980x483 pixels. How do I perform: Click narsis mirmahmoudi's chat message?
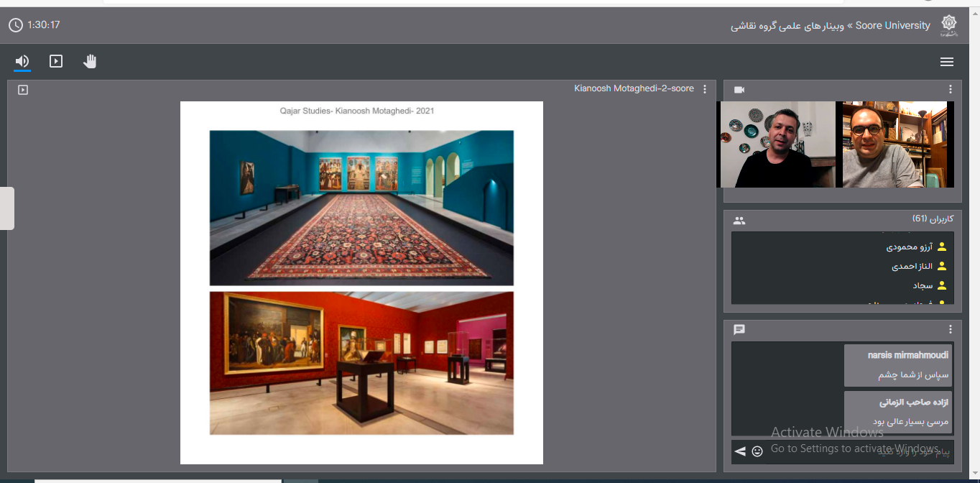898,365
